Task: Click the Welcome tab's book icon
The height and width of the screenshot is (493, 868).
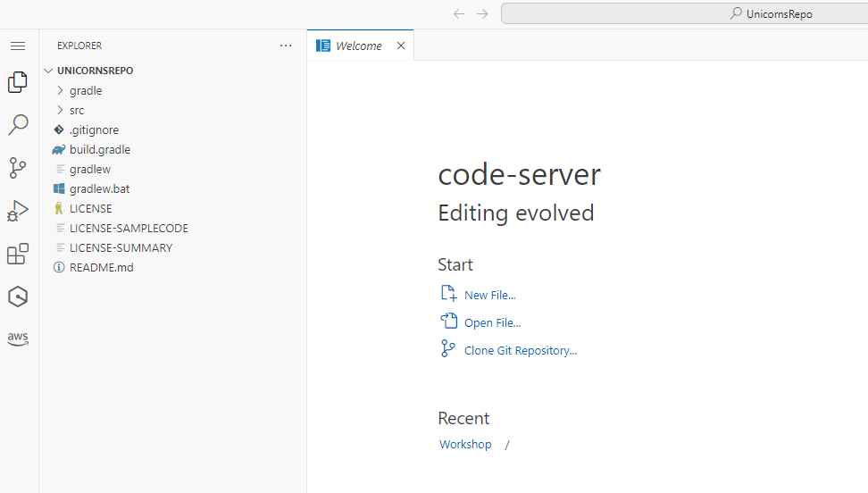Action: (323, 46)
